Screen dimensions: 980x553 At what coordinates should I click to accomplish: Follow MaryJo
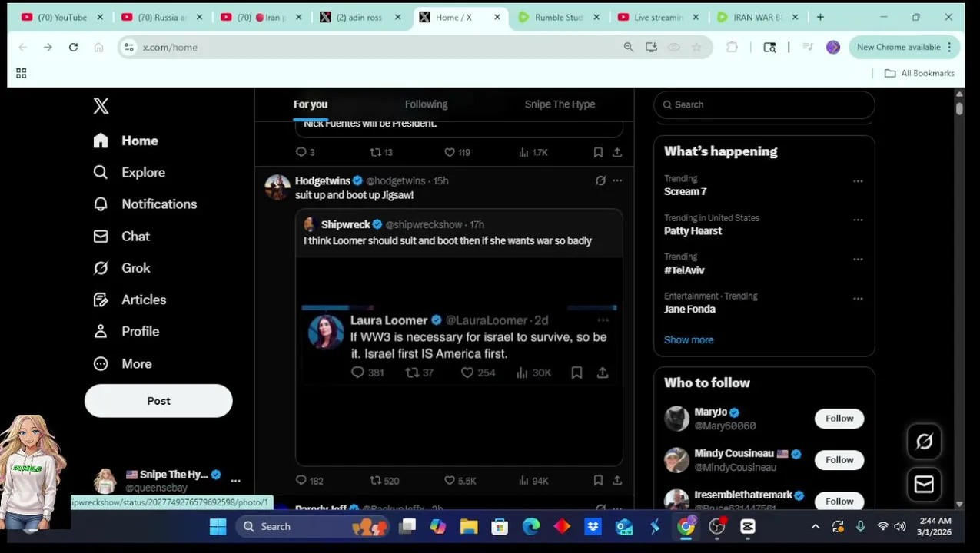tap(839, 419)
